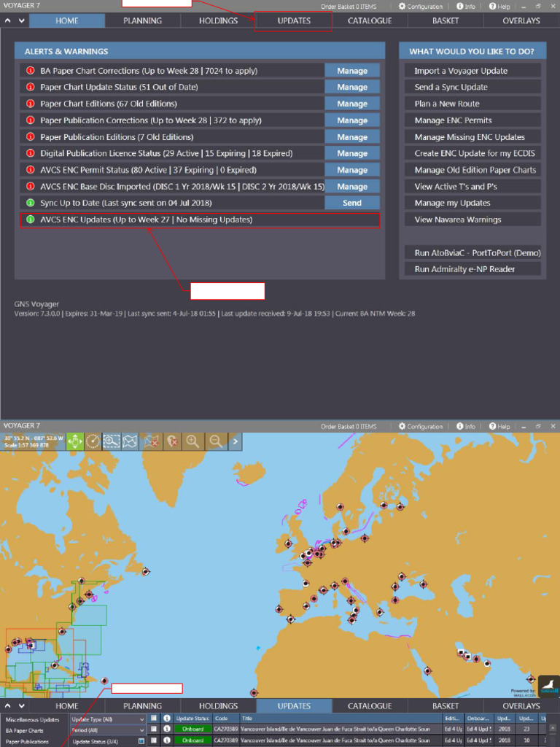Manage AVCS ENC Base Disc Imported alert

(352, 186)
